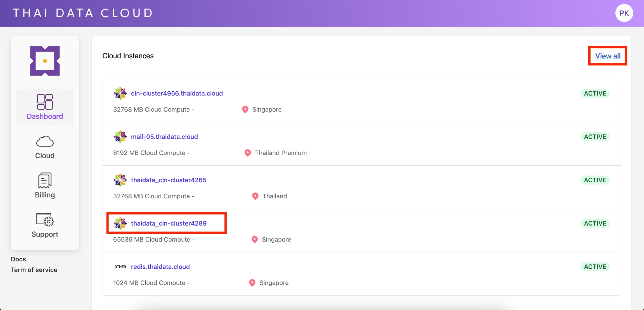Open the Docs link

click(x=18, y=259)
